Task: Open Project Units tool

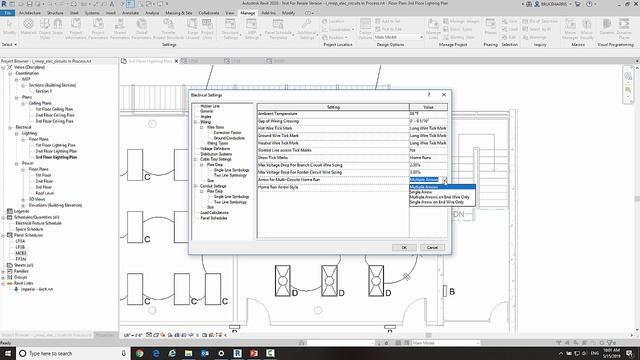Action: [x=207, y=28]
